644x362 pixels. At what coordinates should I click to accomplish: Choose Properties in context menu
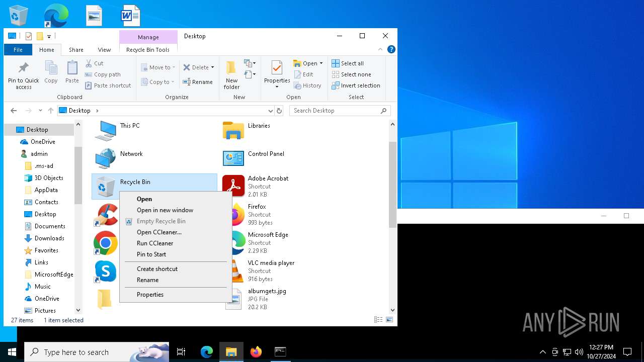pos(176,295)
